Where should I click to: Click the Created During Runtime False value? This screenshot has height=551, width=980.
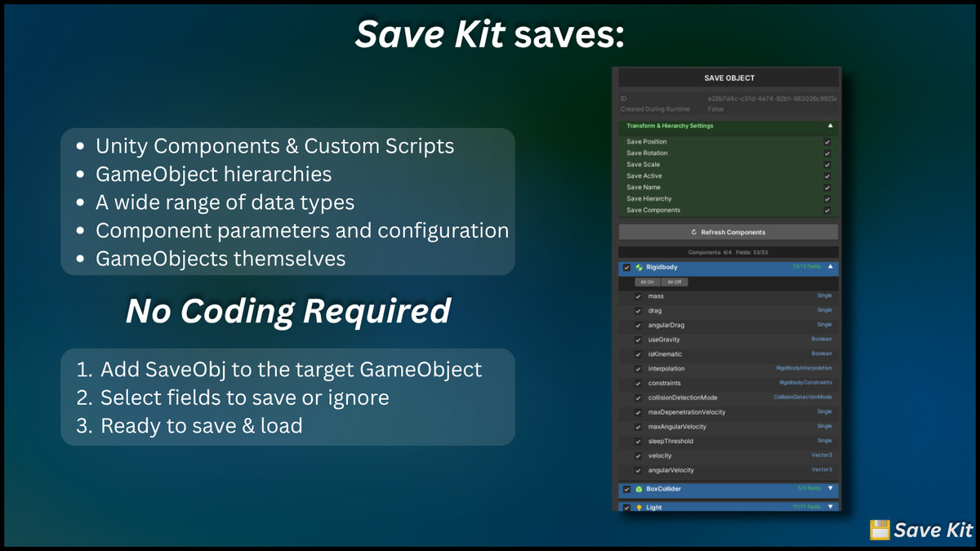[x=715, y=109]
